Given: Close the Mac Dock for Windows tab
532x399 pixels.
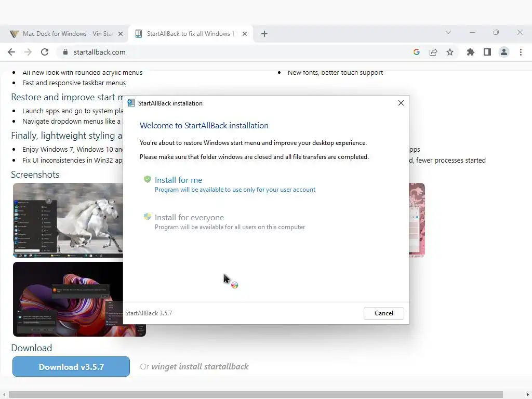Looking at the screenshot, I should 121,34.
